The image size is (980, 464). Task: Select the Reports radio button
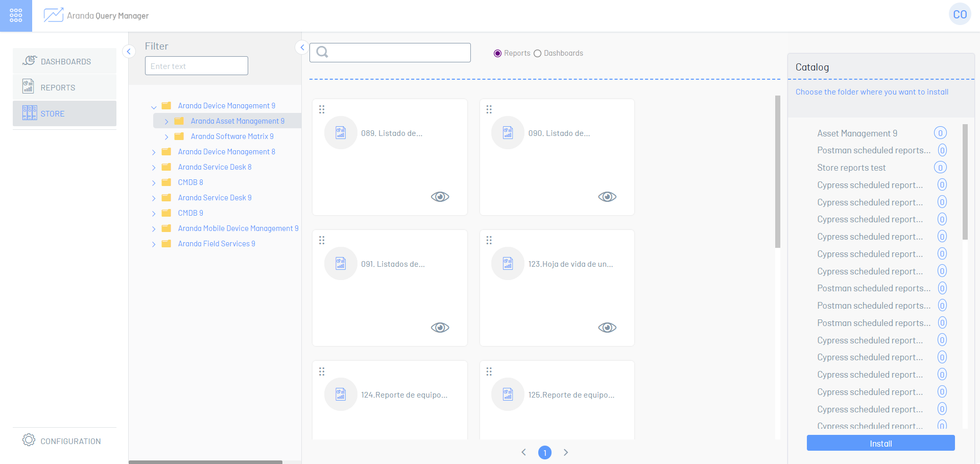pyautogui.click(x=497, y=54)
